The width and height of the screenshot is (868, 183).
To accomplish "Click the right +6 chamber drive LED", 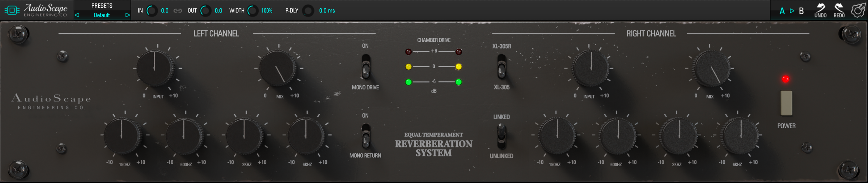I will tap(459, 52).
